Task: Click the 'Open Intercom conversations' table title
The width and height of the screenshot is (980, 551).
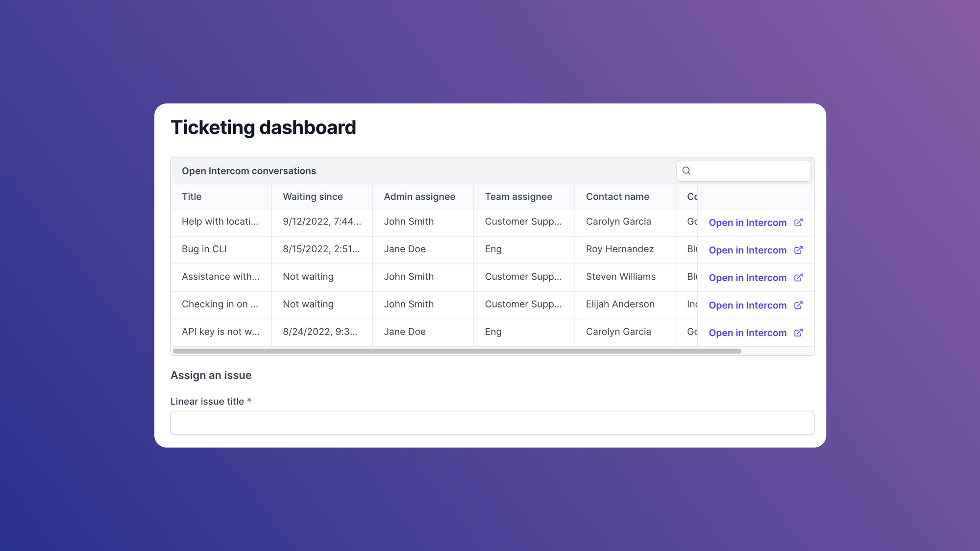Action: (249, 171)
